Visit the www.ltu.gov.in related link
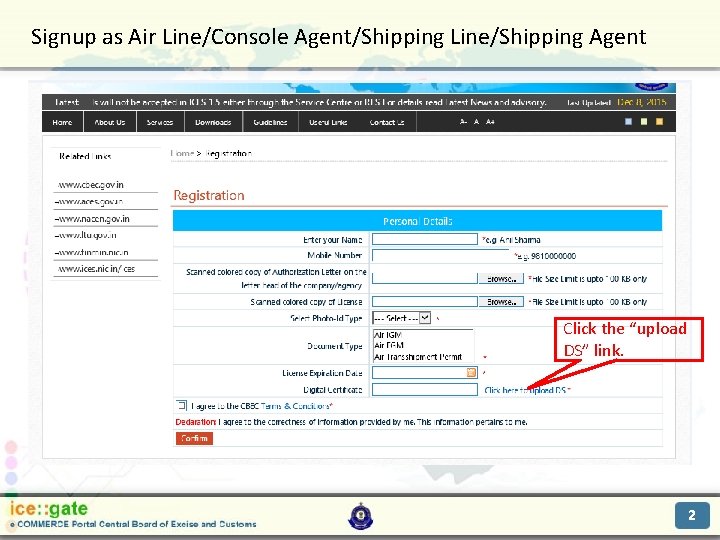This screenshot has height=540, width=720. click(x=85, y=235)
